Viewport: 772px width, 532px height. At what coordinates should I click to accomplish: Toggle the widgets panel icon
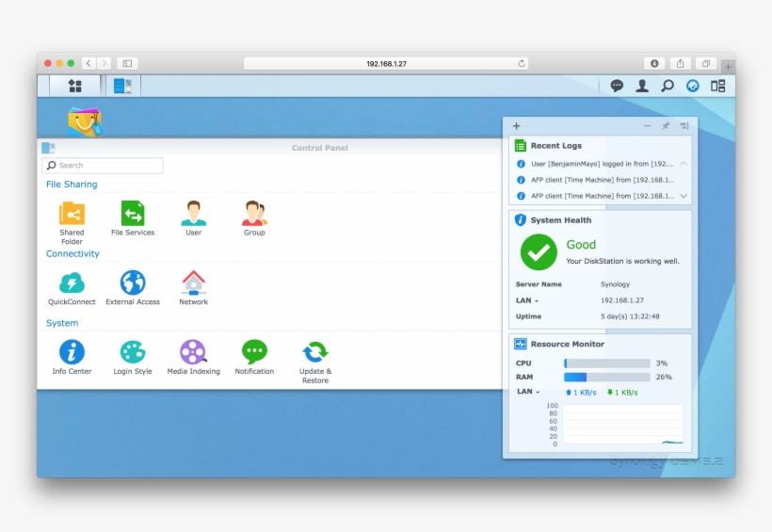pos(693,87)
